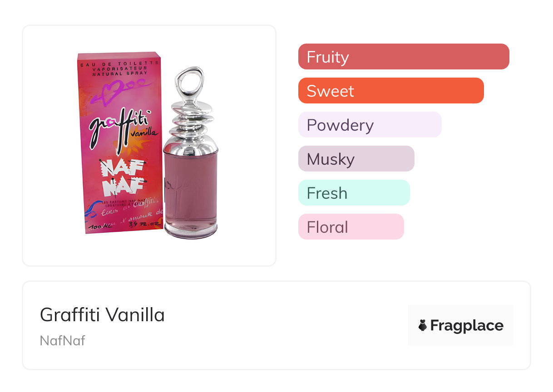This screenshot has width=553, height=392.
Task: Click the Powdery accord bar
Action: pos(370,125)
